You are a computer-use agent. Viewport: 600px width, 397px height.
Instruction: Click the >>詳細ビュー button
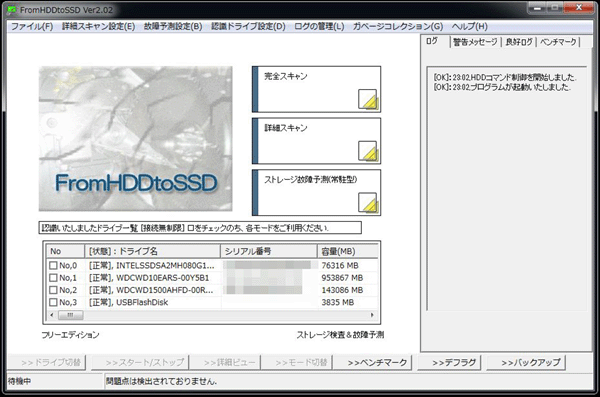pos(226,362)
